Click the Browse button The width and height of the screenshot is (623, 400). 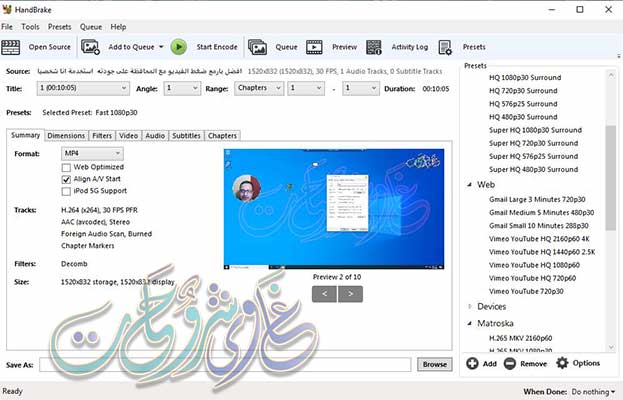[x=435, y=364]
